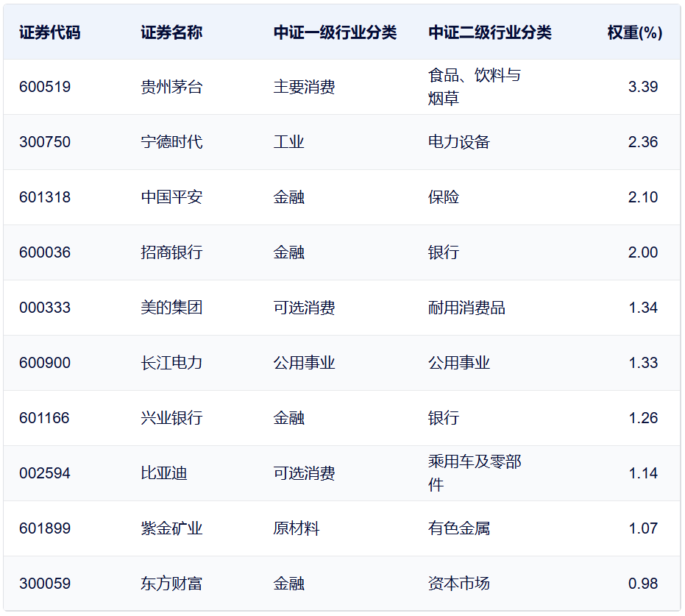Click weight value 1.26
Image resolution: width=685 pixels, height=616 pixels.
642,418
